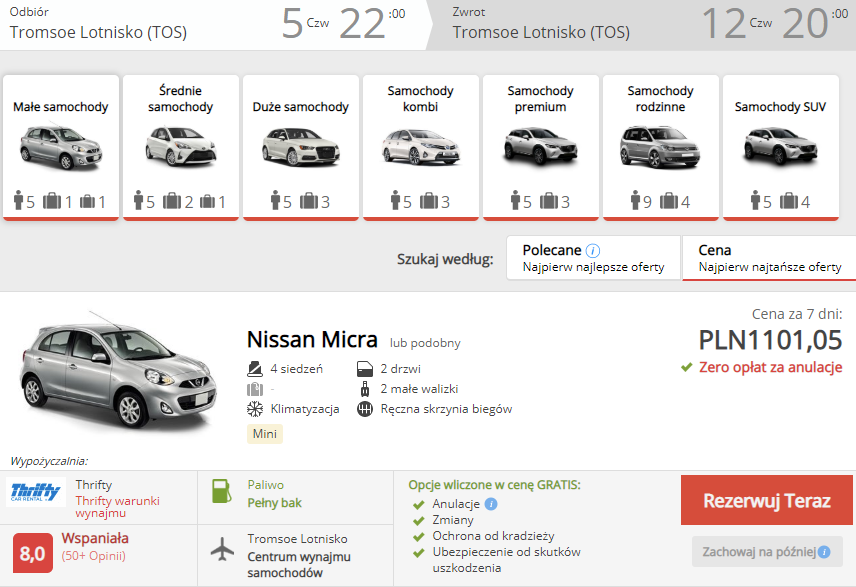This screenshot has width=856, height=587.
Task: Sort by Polecane, best offers first
Action: click(x=592, y=258)
